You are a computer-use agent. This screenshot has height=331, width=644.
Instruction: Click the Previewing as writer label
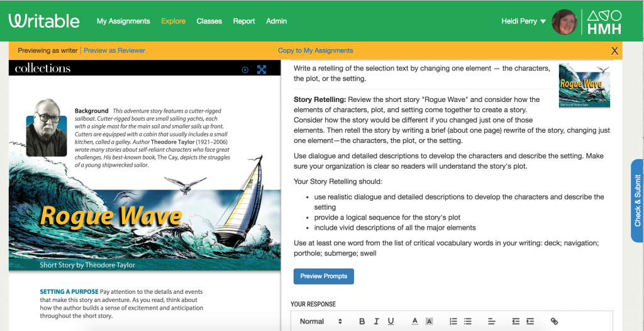click(x=48, y=50)
